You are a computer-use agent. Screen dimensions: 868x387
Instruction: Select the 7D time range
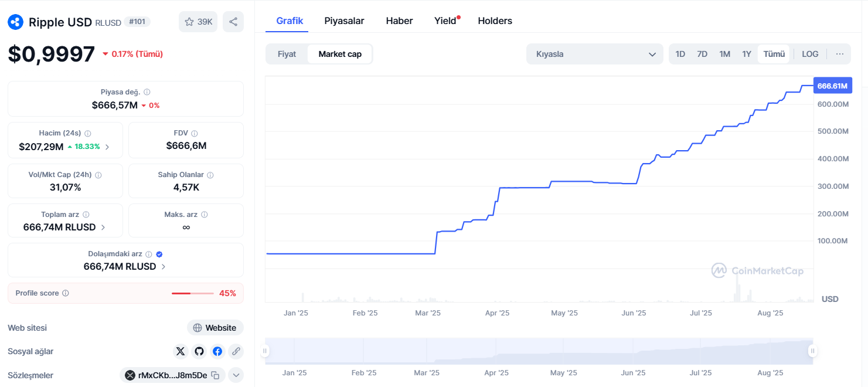point(702,54)
